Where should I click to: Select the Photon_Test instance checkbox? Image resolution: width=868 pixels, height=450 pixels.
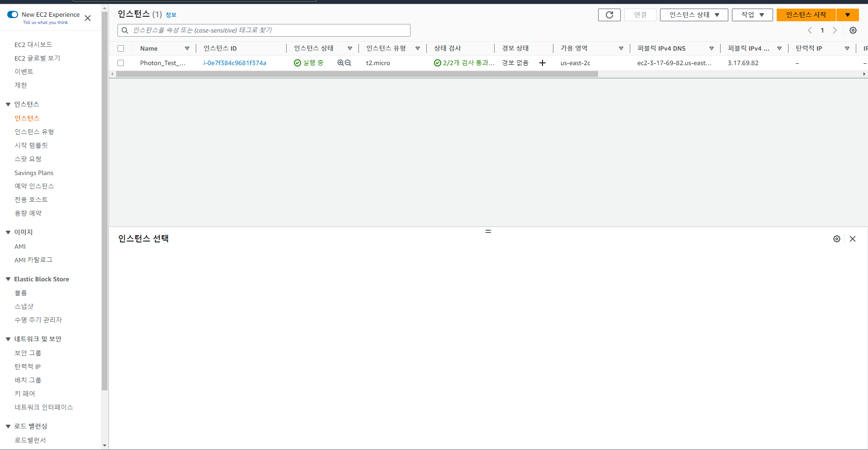(121, 63)
